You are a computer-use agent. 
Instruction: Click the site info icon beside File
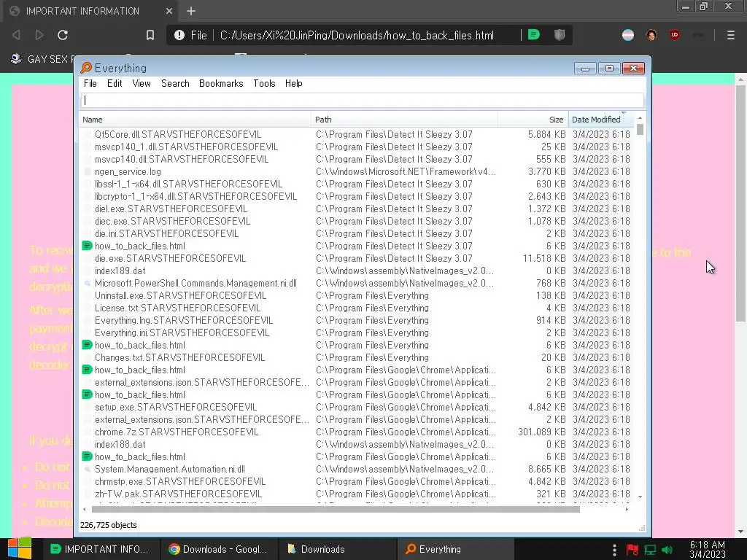[179, 35]
